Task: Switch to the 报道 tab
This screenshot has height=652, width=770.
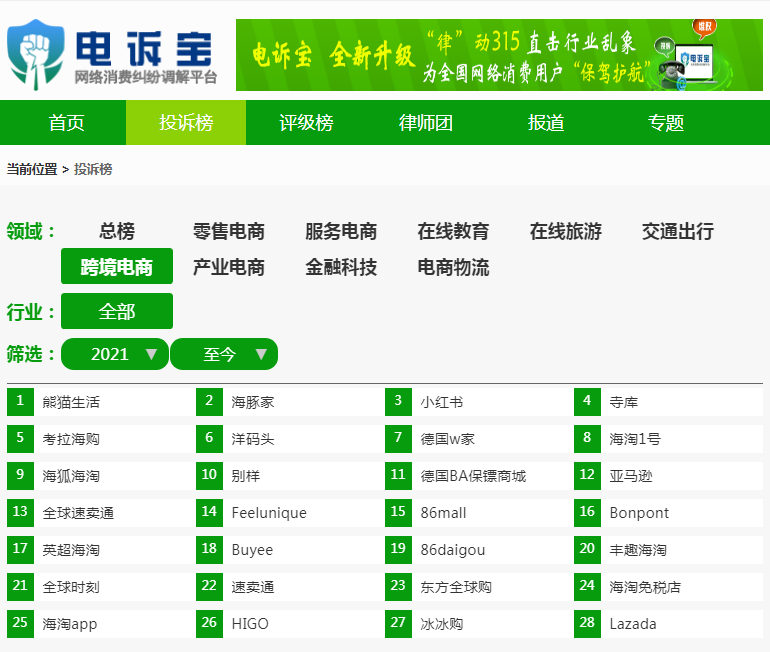Action: (x=546, y=123)
